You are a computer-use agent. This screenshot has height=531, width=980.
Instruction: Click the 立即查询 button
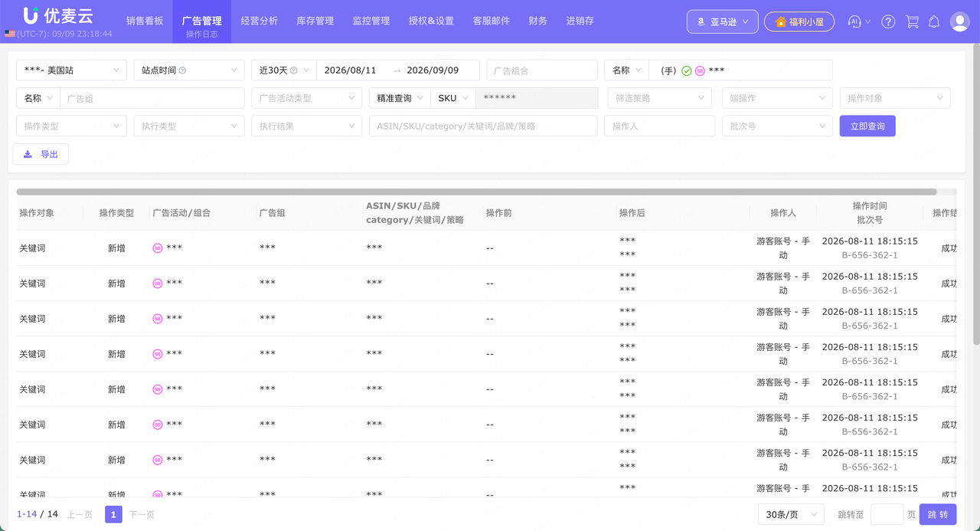tap(867, 126)
